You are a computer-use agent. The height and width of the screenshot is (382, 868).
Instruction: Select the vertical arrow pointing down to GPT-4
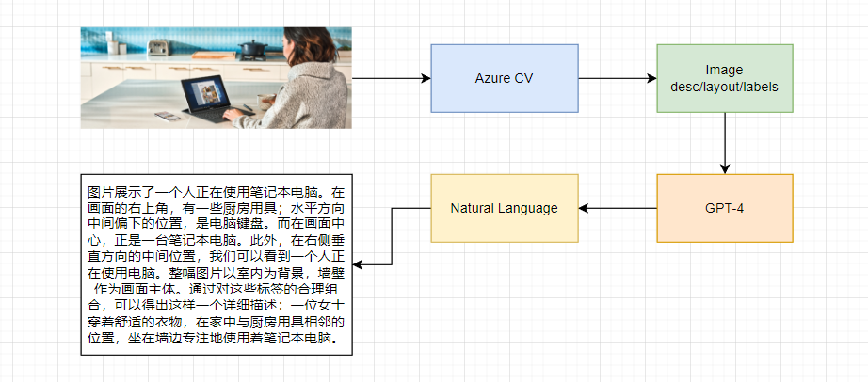click(x=725, y=143)
